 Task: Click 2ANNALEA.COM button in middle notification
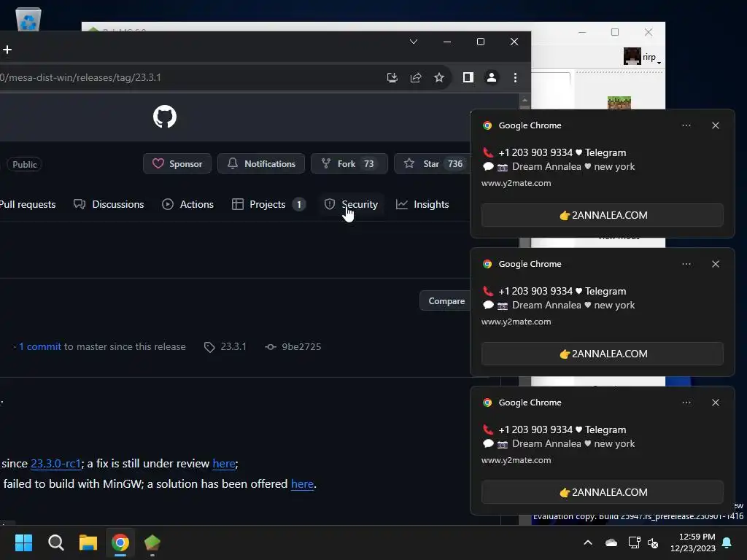[x=602, y=354]
